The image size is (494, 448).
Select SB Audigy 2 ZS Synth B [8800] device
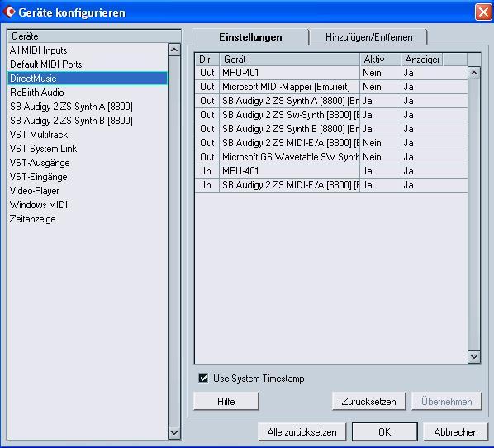(x=88, y=121)
